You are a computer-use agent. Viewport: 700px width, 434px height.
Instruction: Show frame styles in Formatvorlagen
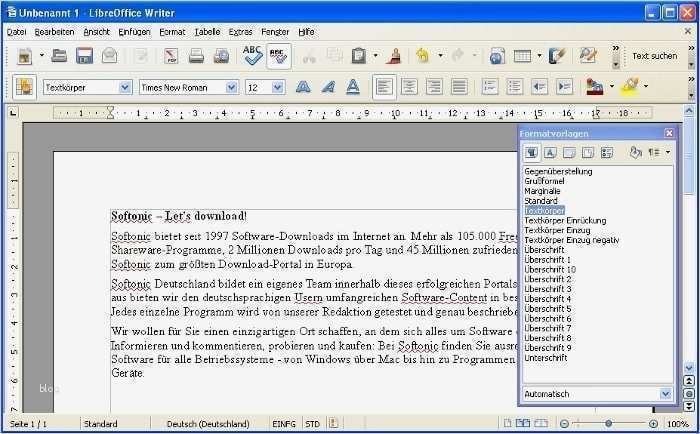[569, 153]
